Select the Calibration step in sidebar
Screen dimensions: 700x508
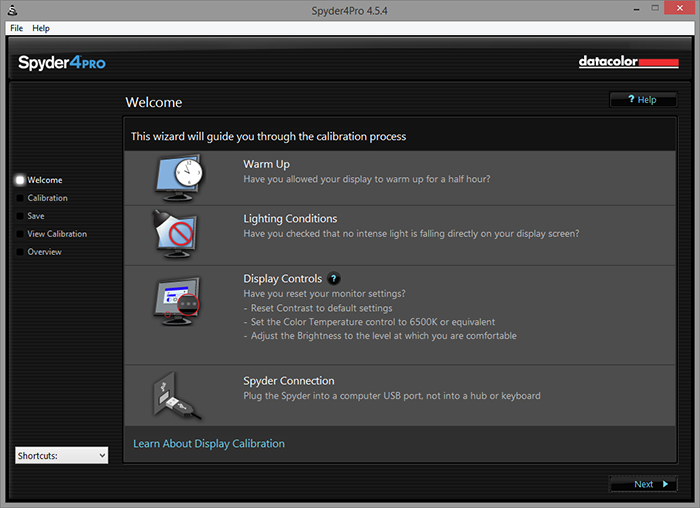[47, 198]
